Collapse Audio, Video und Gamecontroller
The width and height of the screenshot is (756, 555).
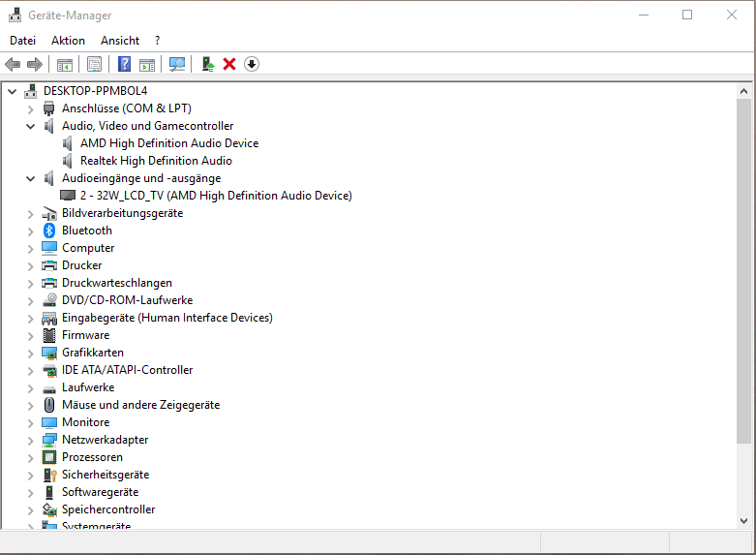[x=30, y=127]
